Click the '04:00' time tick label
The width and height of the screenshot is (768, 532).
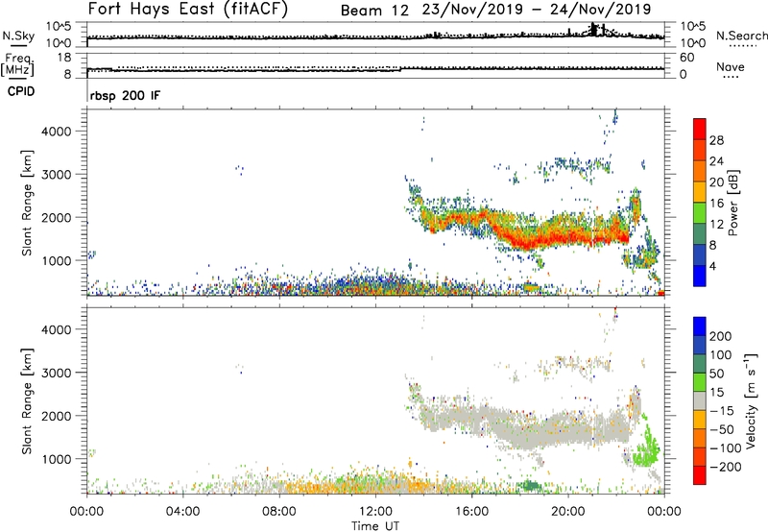click(182, 512)
